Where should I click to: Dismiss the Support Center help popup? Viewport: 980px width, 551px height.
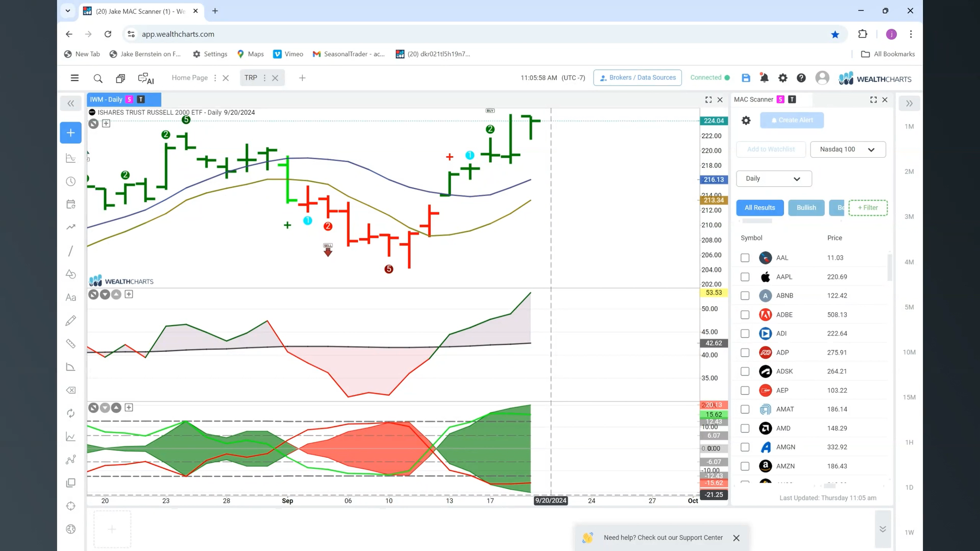[x=736, y=538]
